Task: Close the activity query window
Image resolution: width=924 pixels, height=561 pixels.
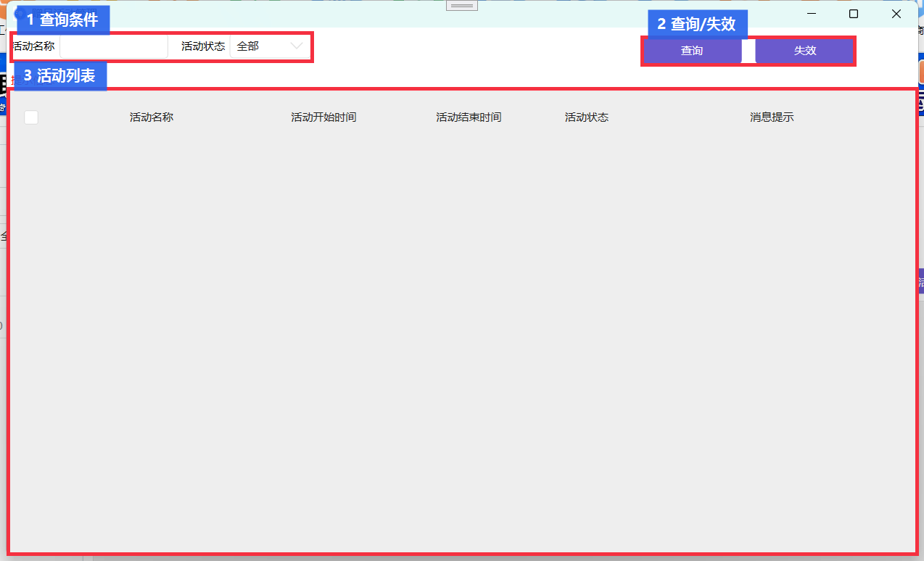Action: pyautogui.click(x=896, y=14)
